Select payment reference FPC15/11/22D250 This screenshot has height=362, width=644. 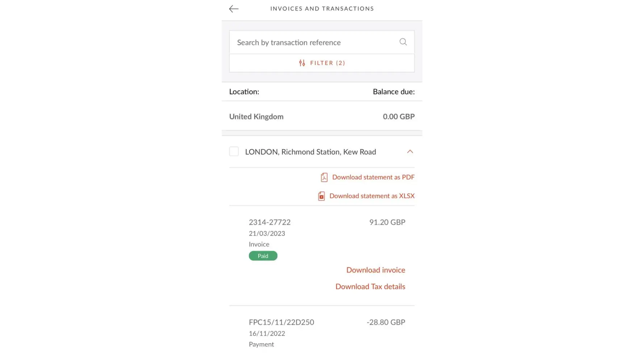281,322
